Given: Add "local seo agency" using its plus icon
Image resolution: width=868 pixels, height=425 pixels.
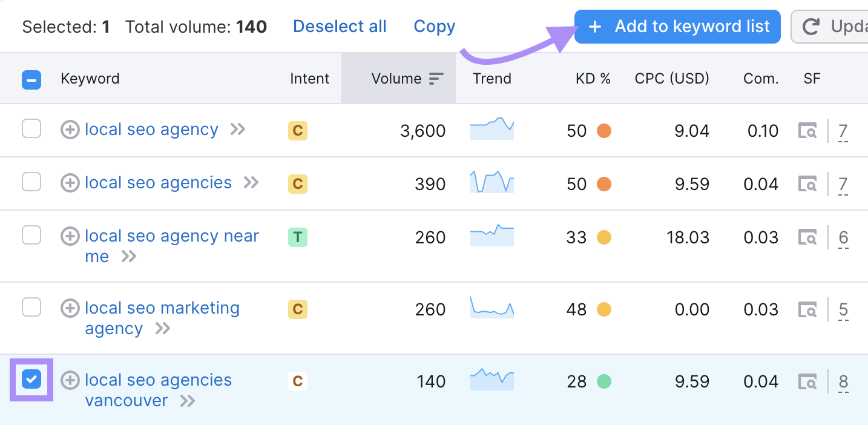Looking at the screenshot, I should pos(70,129).
